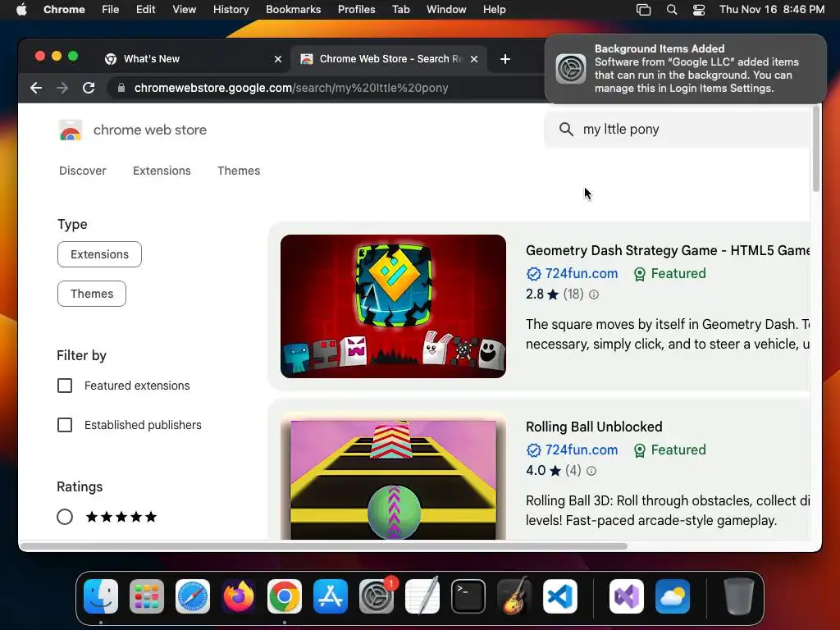Open a new tab with plus button
Screen dimensions: 840x630
coord(504,59)
